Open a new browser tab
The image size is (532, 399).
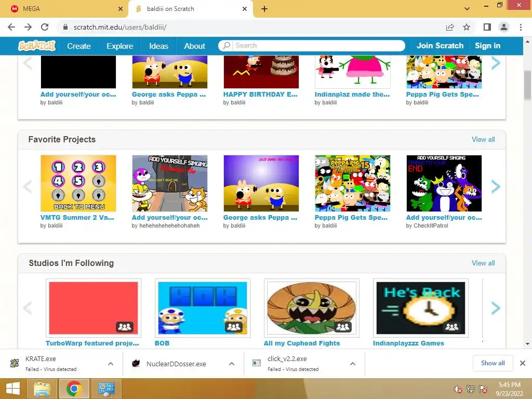pyautogui.click(x=264, y=9)
